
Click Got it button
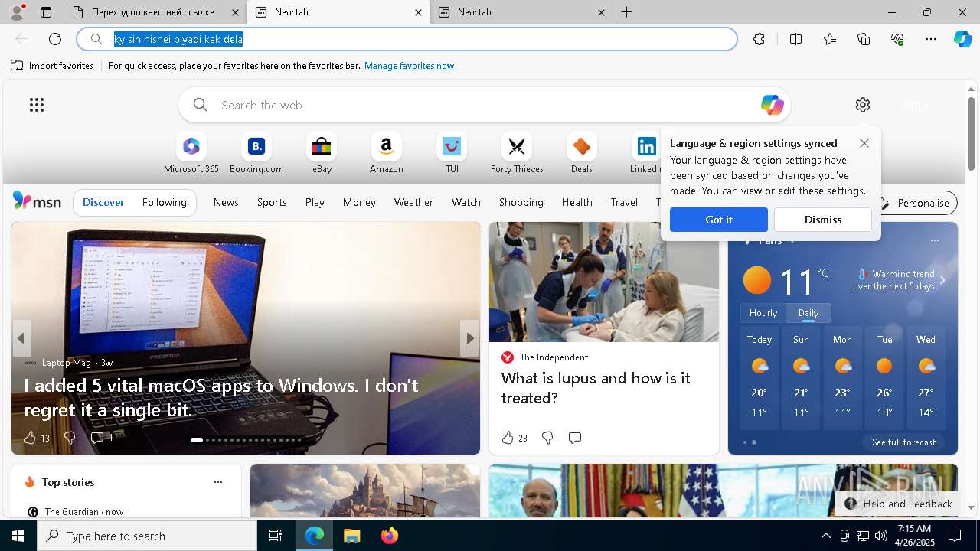coord(719,220)
